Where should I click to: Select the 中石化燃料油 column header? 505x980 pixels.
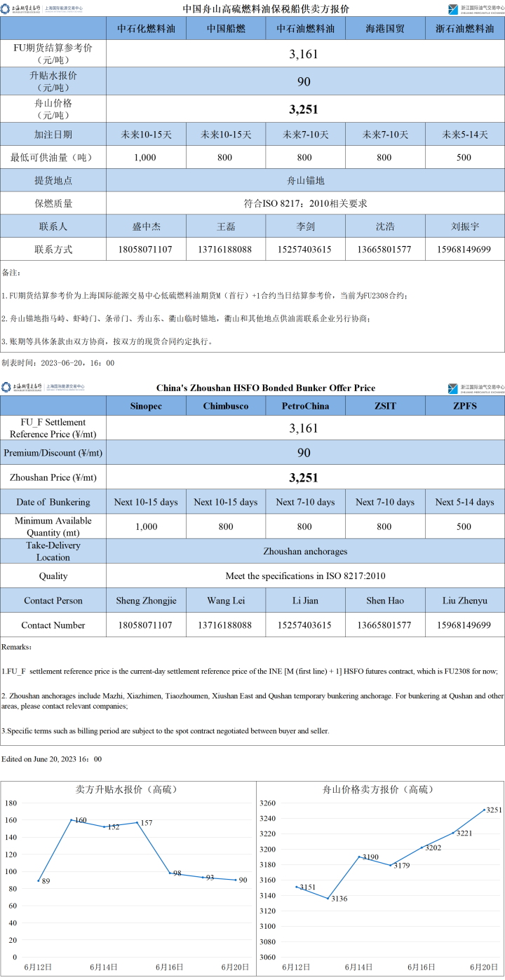[146, 29]
